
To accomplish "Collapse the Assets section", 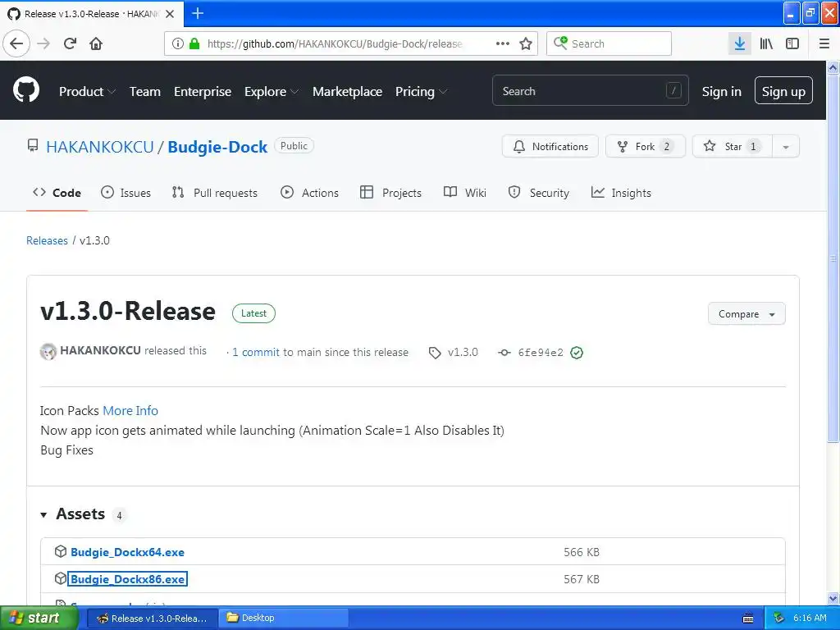I will point(43,515).
